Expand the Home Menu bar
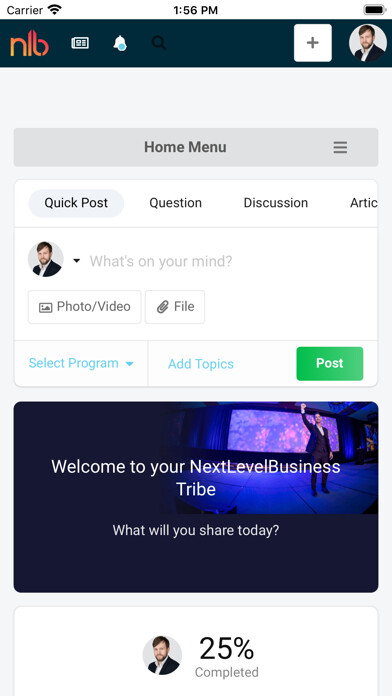Viewport: 392px width, 696px height. coord(196,147)
